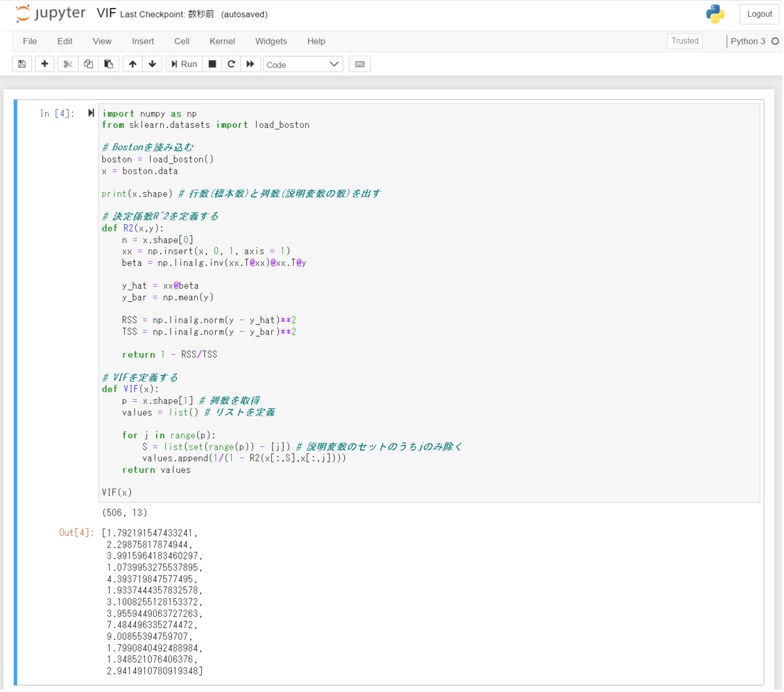Click the 'return 1 - RSS/TSS' line
This screenshot has height=692, width=784.
[170, 355]
